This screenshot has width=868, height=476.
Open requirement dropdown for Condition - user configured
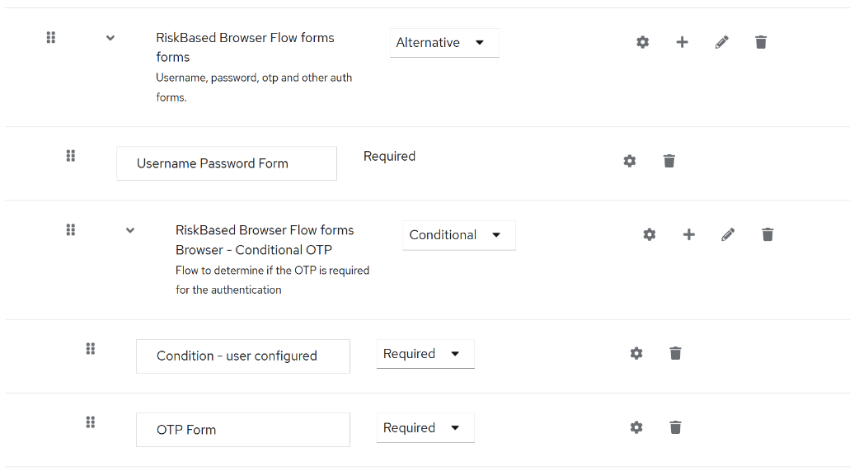425,354
